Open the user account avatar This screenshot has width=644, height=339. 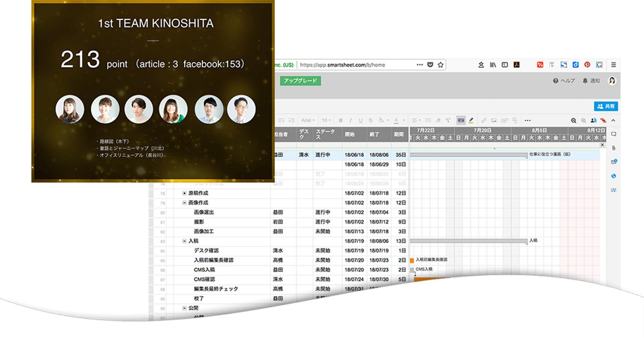pyautogui.click(x=612, y=81)
